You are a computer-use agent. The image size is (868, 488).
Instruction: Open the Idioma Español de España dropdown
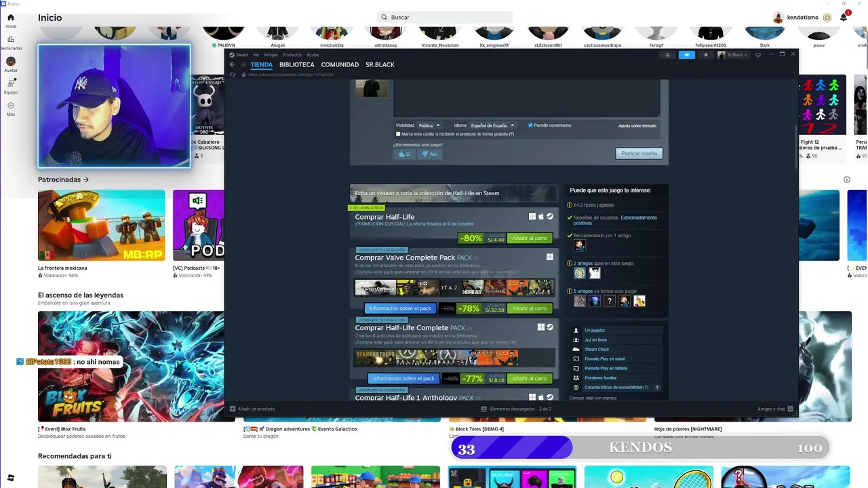coord(493,125)
